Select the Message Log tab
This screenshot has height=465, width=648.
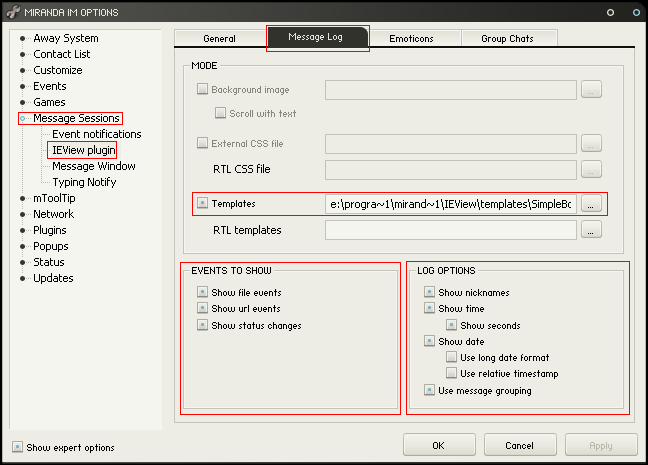pyautogui.click(x=317, y=37)
